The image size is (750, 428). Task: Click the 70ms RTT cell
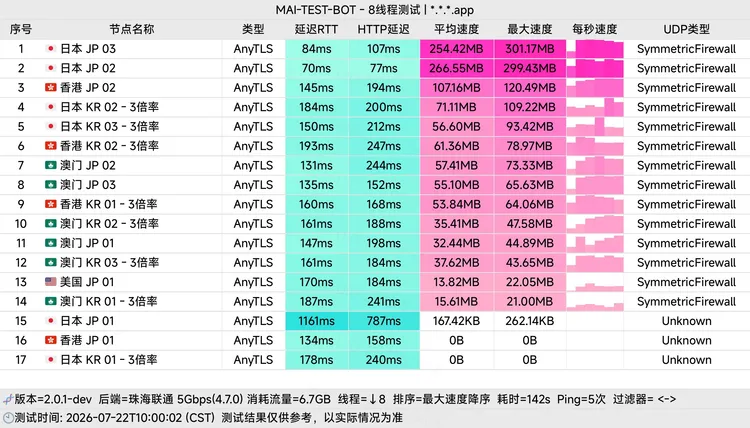point(316,68)
